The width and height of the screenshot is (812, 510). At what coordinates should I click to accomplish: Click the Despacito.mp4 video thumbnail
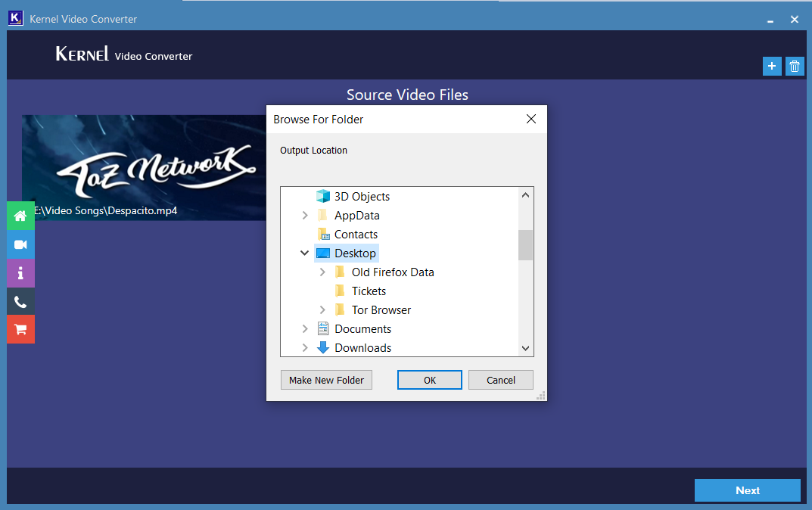pyautogui.click(x=144, y=168)
